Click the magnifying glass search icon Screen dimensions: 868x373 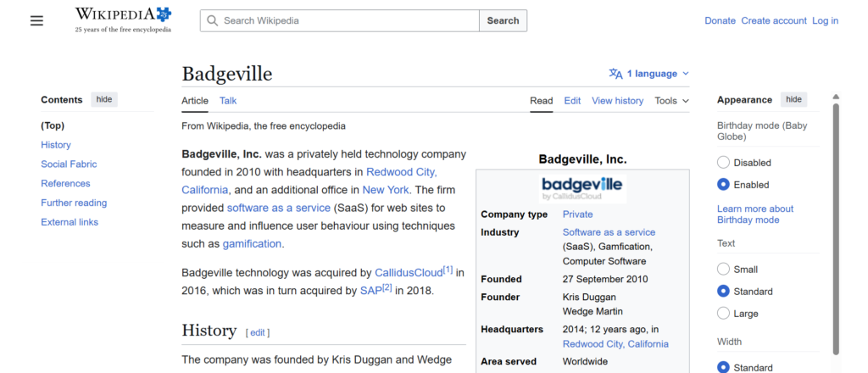click(212, 20)
